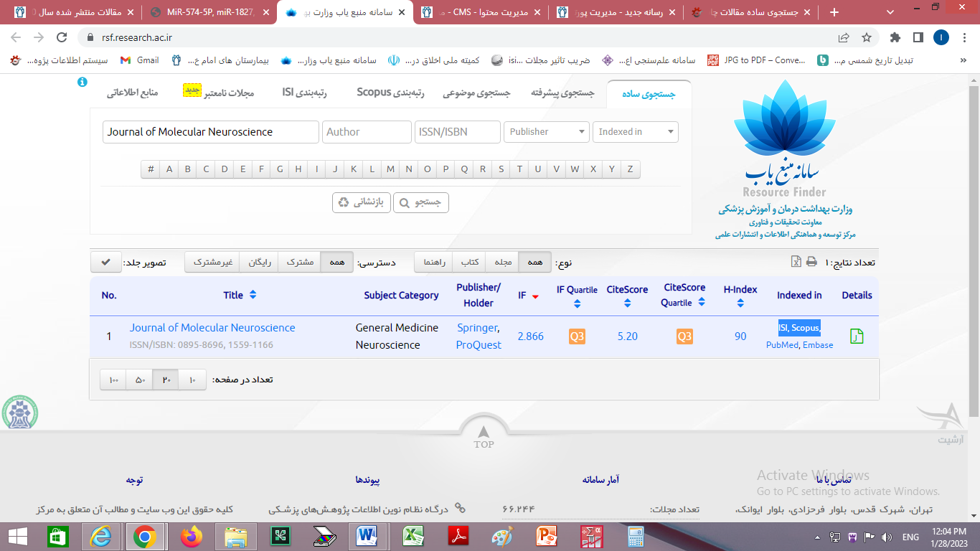Open the Gmail bookmark in bookmarks bar
The image size is (980, 551).
140,60
